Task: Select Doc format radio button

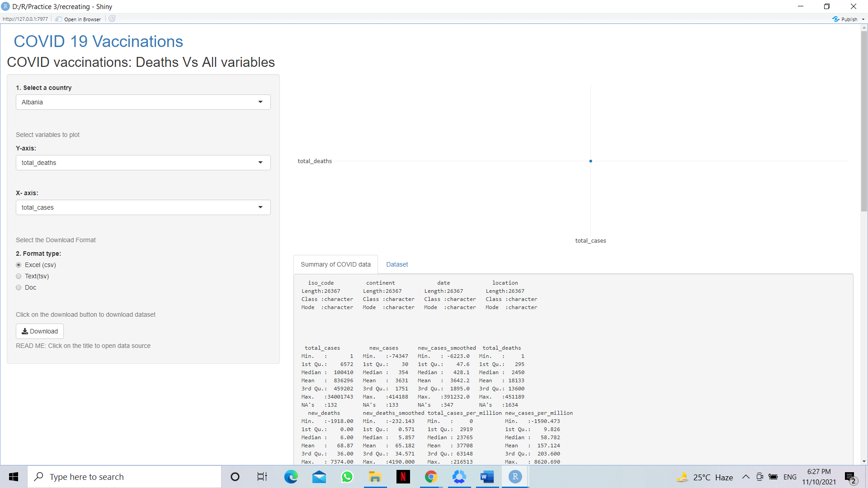Action: pyautogui.click(x=19, y=287)
